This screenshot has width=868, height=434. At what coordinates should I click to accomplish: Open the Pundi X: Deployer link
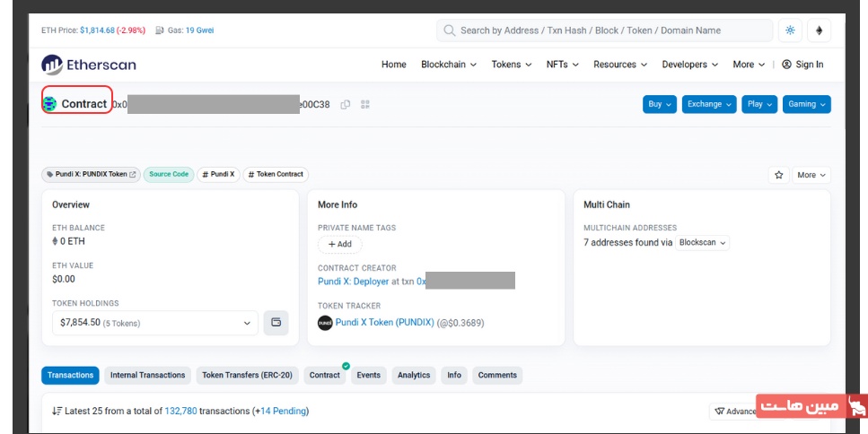[x=353, y=282]
